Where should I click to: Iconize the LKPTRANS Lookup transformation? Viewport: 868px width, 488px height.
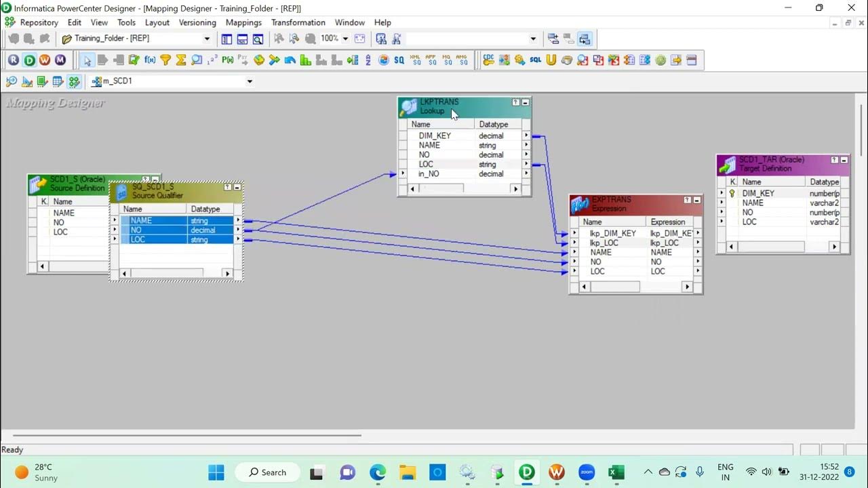tap(525, 102)
